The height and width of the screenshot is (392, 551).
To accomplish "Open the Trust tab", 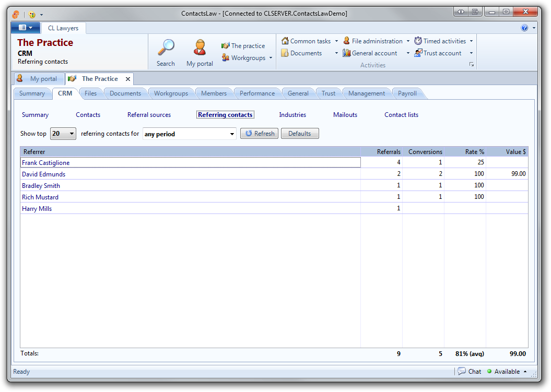I will 329,93.
